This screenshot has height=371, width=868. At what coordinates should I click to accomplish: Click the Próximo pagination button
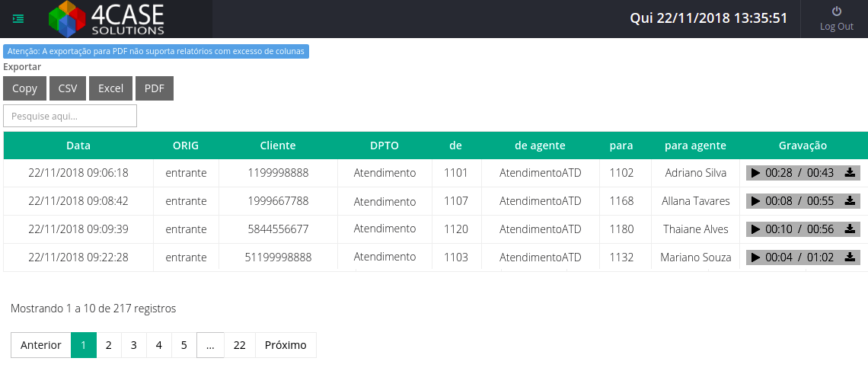286,345
